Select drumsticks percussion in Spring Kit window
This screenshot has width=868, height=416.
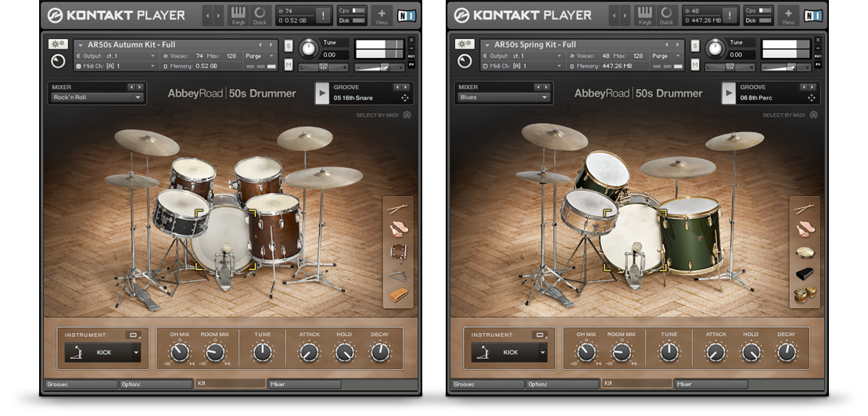tap(804, 209)
